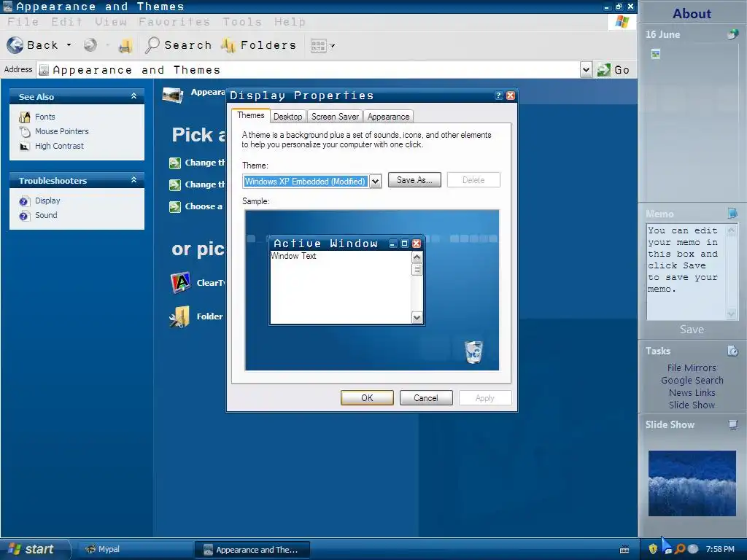This screenshot has width=747, height=560.
Task: Click the Up folder icon in toolbar
Action: pos(125,46)
